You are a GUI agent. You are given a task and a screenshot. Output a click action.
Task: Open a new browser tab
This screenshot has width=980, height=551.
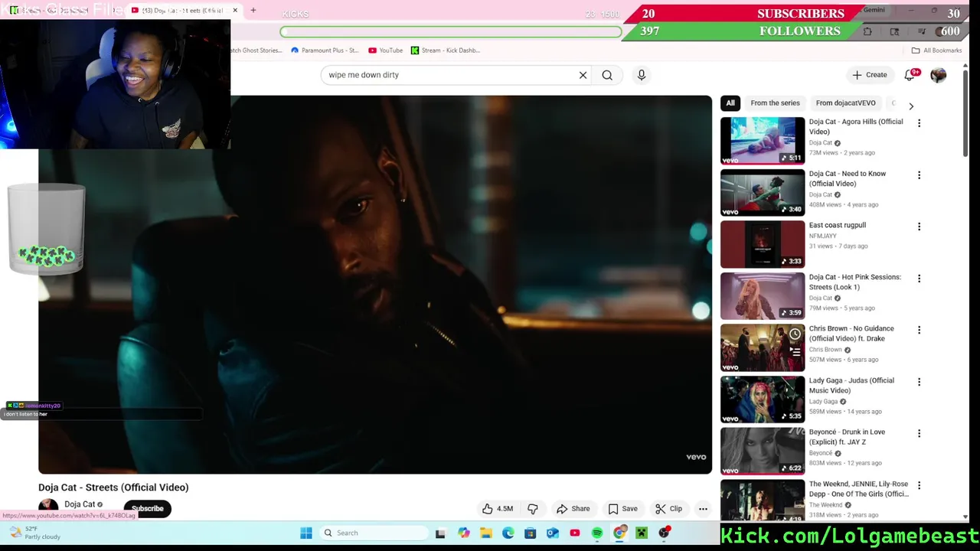point(253,11)
